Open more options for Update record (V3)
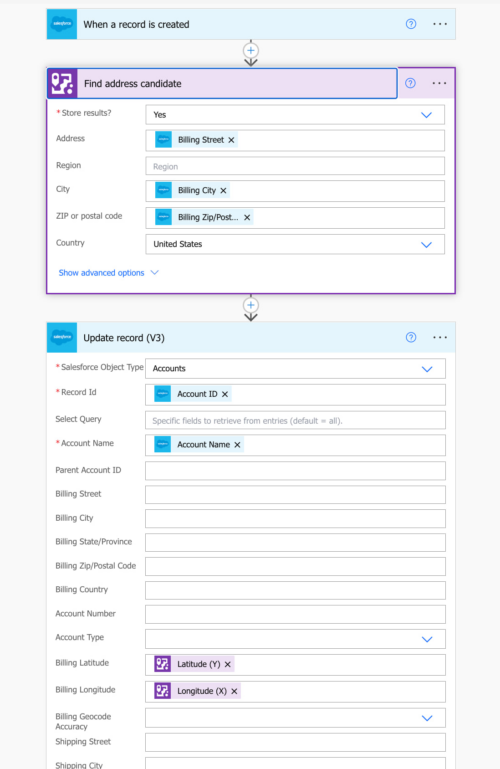This screenshot has height=769, width=500. (x=440, y=337)
